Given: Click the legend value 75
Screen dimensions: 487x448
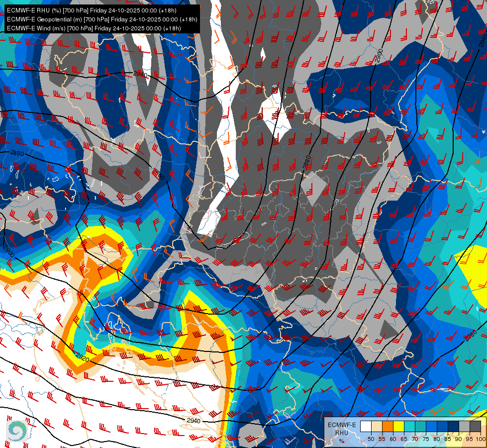Looking at the screenshot, I should pos(426,439).
